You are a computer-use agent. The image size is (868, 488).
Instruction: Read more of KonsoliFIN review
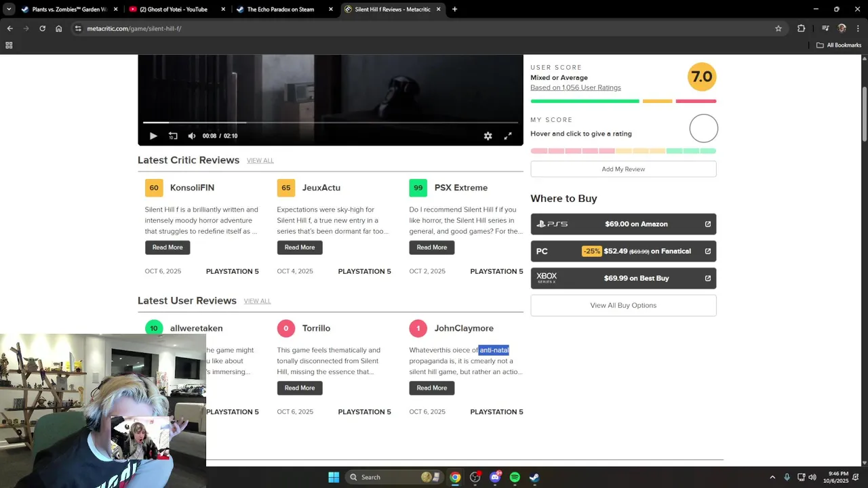pos(167,247)
